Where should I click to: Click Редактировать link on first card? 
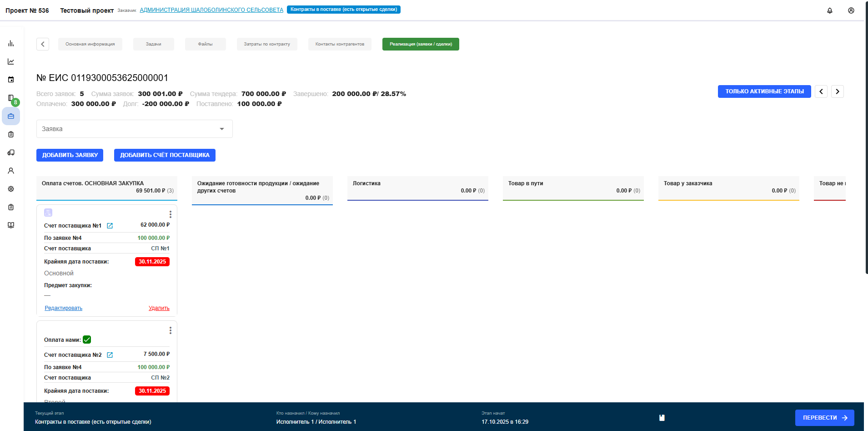(x=64, y=308)
